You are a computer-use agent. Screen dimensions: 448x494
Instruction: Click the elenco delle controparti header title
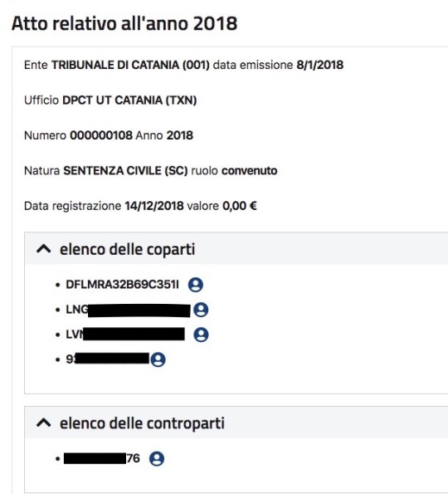point(143,423)
